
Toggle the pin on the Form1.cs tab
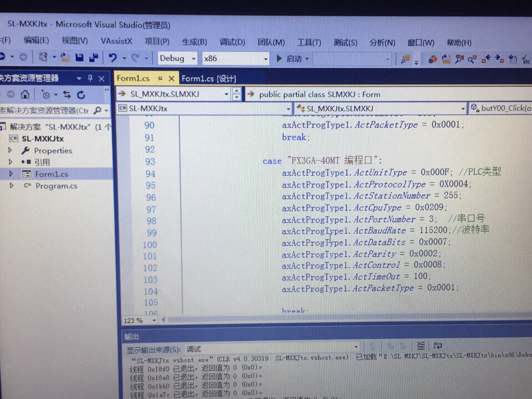coord(160,78)
